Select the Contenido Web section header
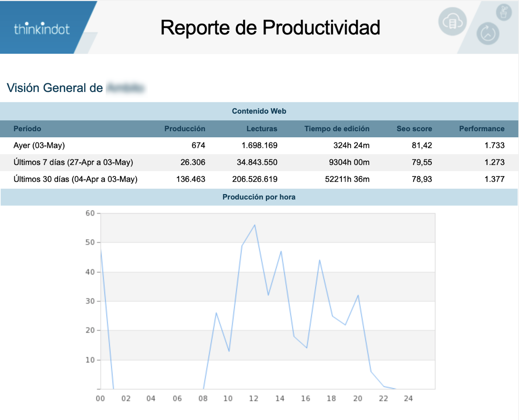The width and height of the screenshot is (519, 420). 259,111
